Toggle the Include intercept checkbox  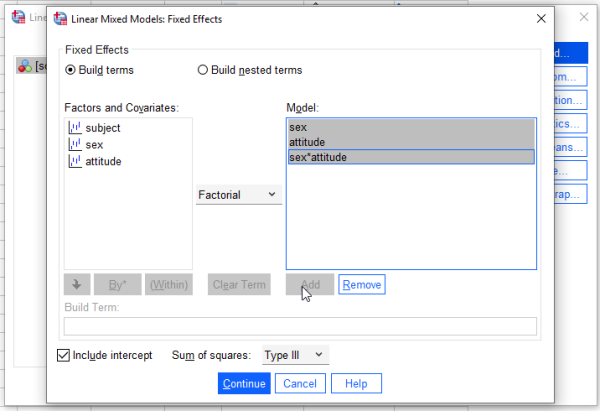tap(65, 355)
